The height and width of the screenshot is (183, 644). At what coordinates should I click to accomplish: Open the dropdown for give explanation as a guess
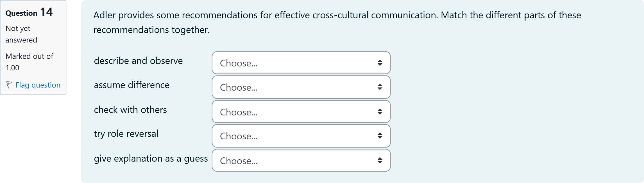pos(301,160)
